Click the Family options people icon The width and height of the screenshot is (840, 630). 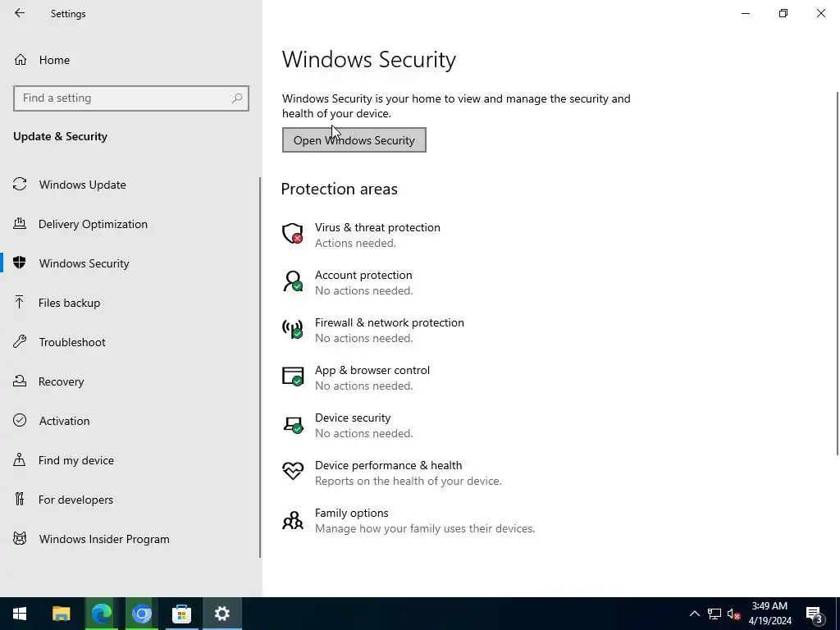[x=293, y=519]
